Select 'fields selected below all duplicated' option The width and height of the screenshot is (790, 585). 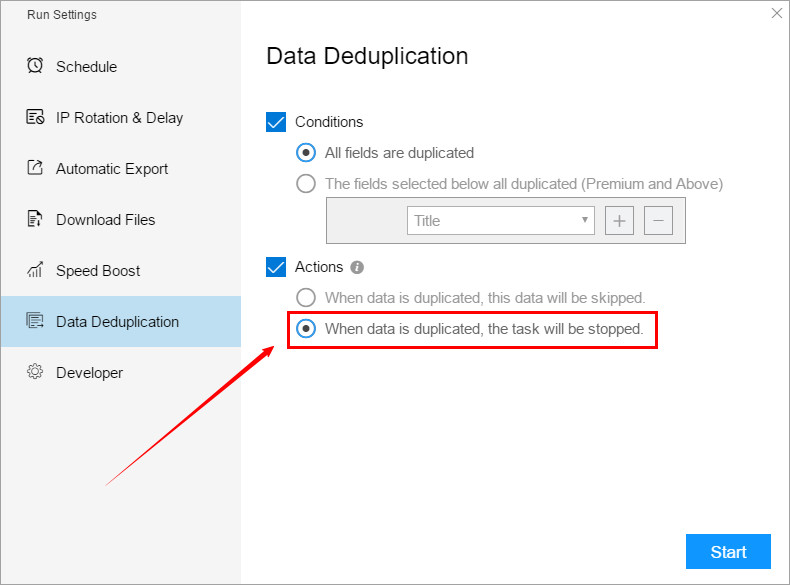pyautogui.click(x=306, y=184)
